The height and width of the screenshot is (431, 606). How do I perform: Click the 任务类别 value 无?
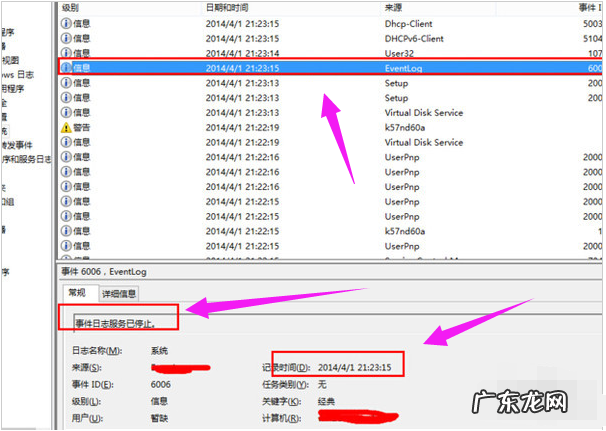322,384
